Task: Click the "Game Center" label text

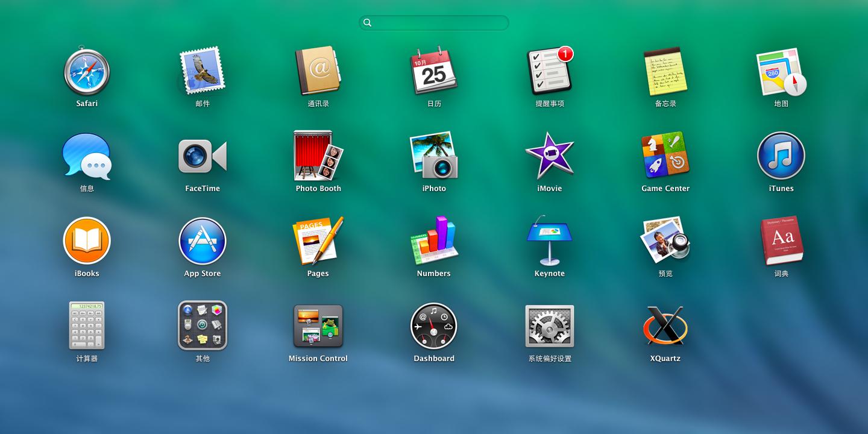Action: [x=665, y=189]
